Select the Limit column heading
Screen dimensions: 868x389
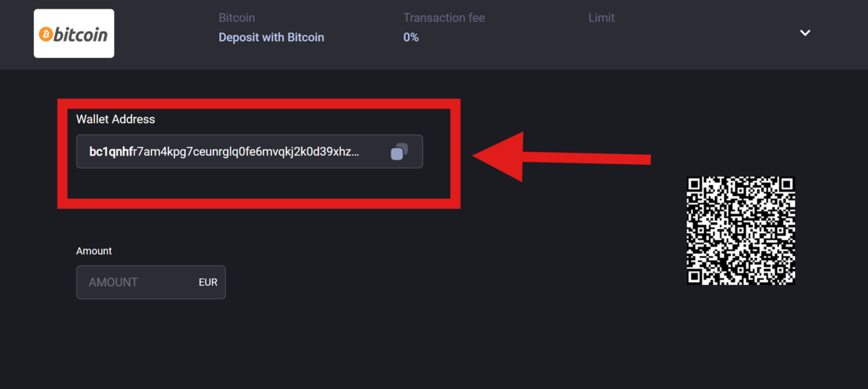tap(601, 17)
